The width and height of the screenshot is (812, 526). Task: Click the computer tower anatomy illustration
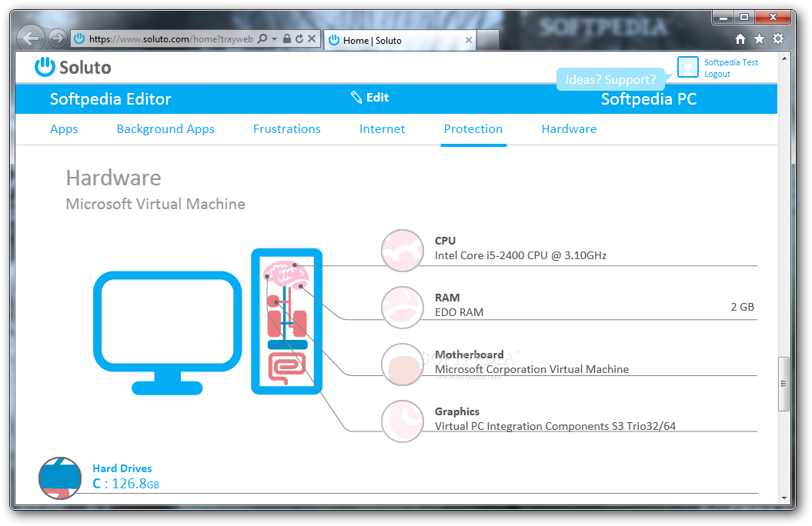pyautogui.click(x=287, y=321)
